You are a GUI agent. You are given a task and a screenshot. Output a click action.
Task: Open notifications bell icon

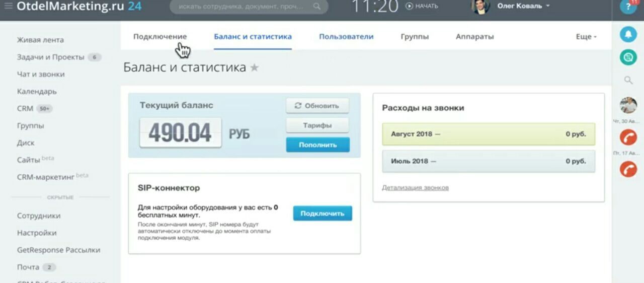pos(628,34)
